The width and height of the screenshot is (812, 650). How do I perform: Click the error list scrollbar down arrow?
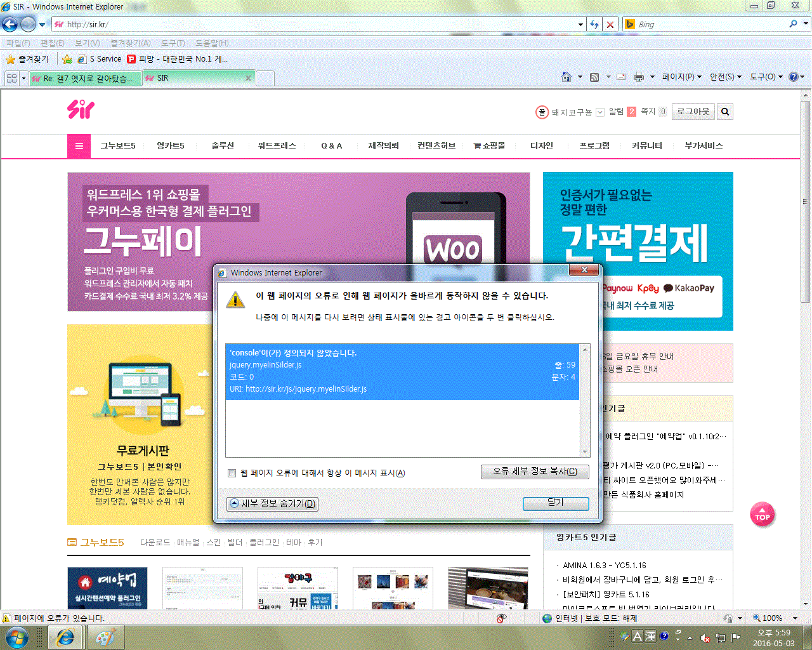[585, 452]
